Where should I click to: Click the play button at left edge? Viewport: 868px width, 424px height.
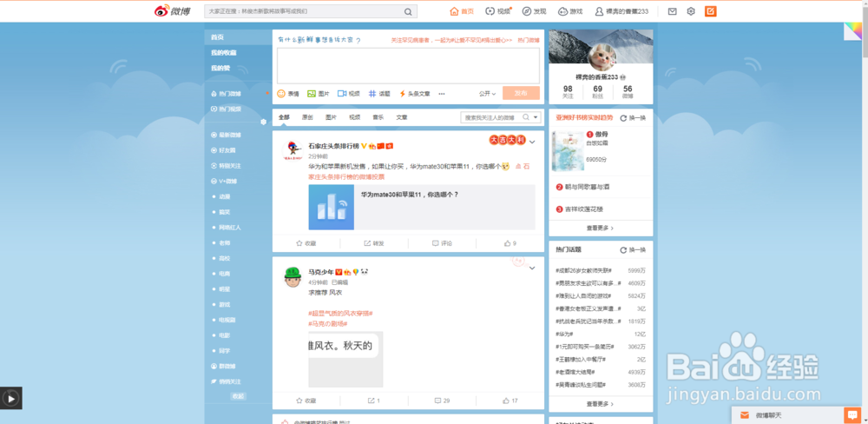pos(11,397)
